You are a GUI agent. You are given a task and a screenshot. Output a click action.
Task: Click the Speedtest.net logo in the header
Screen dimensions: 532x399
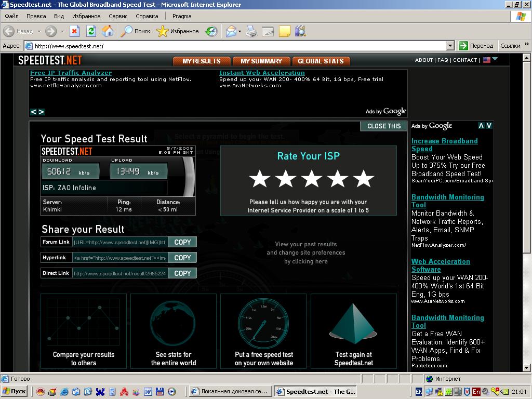(x=50, y=60)
